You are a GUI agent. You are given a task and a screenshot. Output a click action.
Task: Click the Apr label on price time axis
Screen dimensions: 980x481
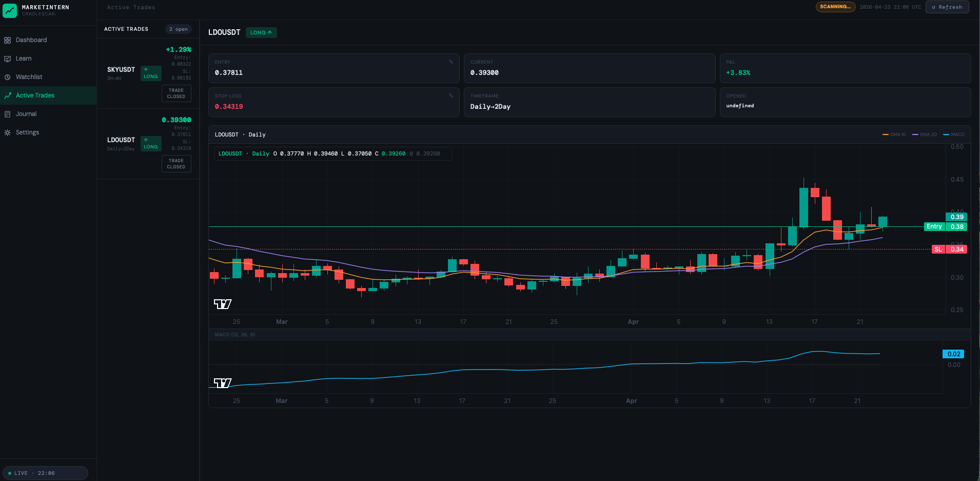tap(633, 322)
